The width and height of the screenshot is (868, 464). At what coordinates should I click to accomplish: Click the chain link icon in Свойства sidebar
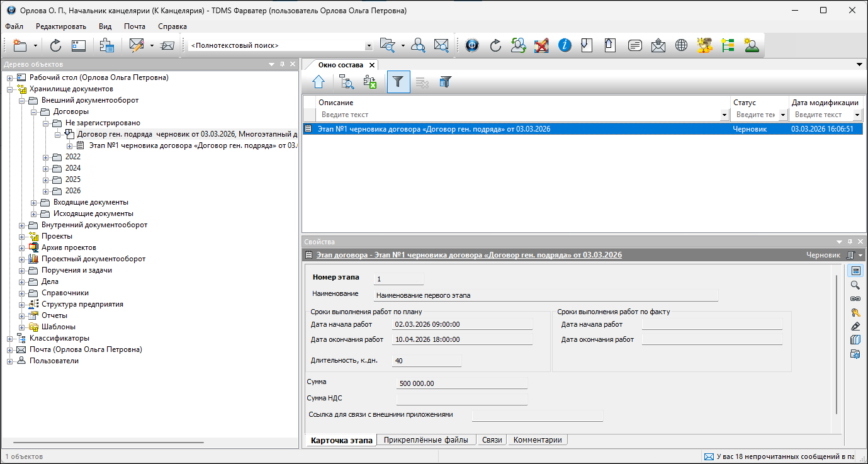click(x=855, y=298)
